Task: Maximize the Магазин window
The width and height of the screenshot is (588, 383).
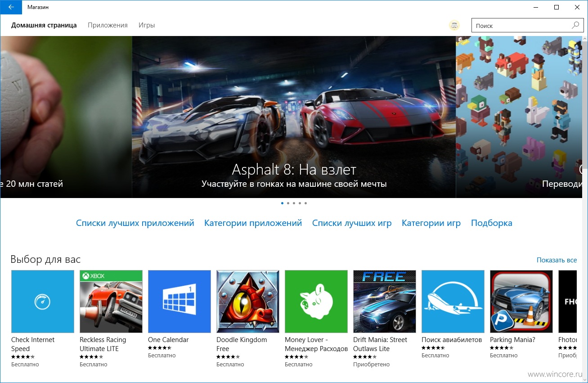Action: (x=557, y=7)
